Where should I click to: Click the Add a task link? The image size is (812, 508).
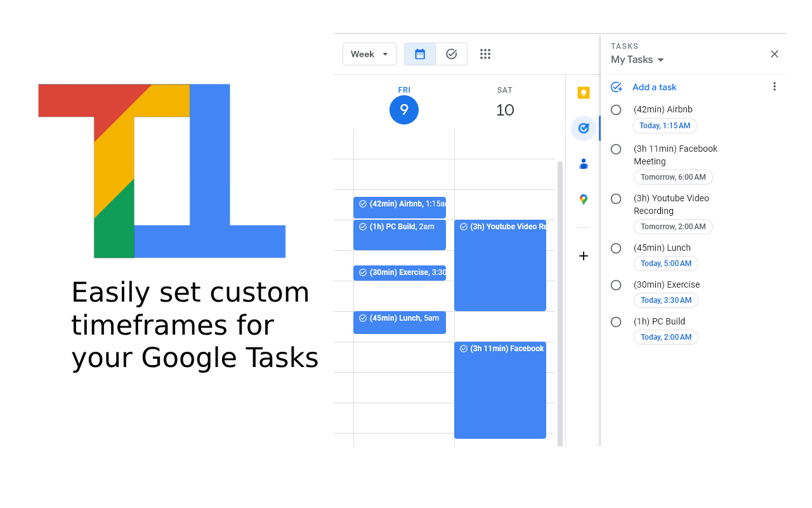point(654,87)
